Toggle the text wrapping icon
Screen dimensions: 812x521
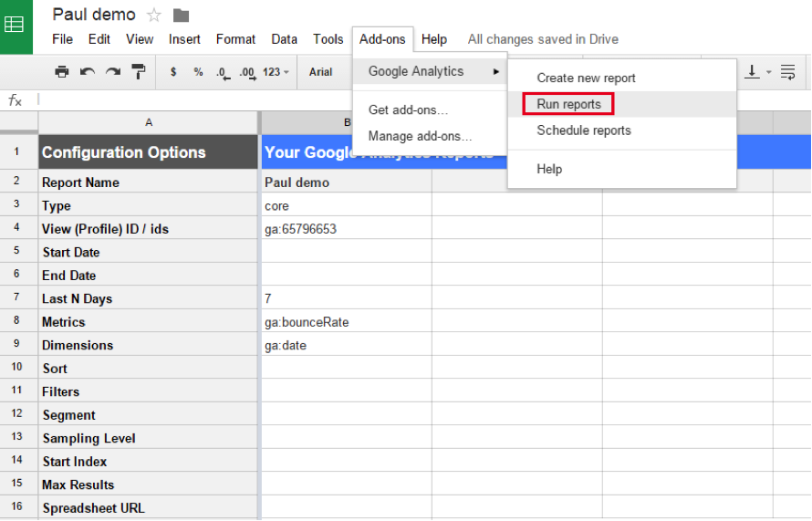[787, 72]
